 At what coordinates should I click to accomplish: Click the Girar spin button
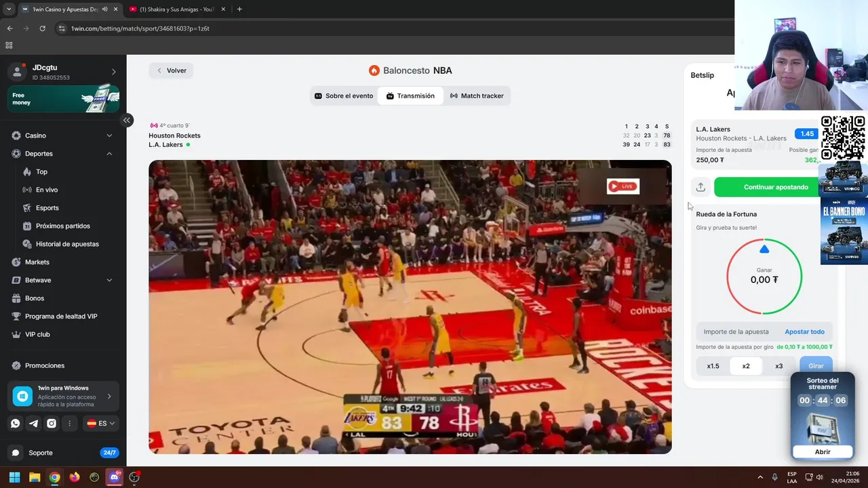click(816, 366)
